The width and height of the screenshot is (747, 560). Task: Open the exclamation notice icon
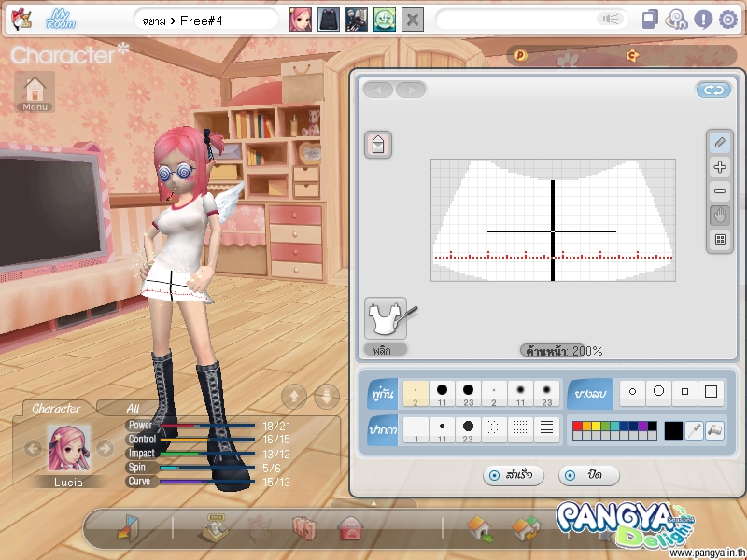click(703, 20)
